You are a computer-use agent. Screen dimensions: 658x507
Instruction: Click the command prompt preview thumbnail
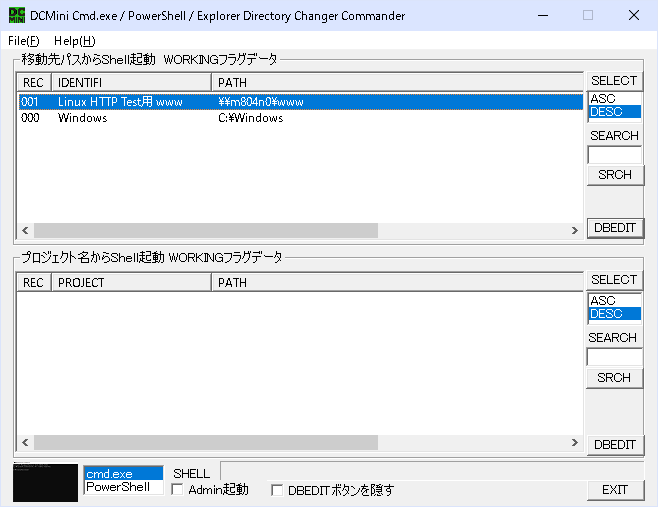pyautogui.click(x=45, y=481)
